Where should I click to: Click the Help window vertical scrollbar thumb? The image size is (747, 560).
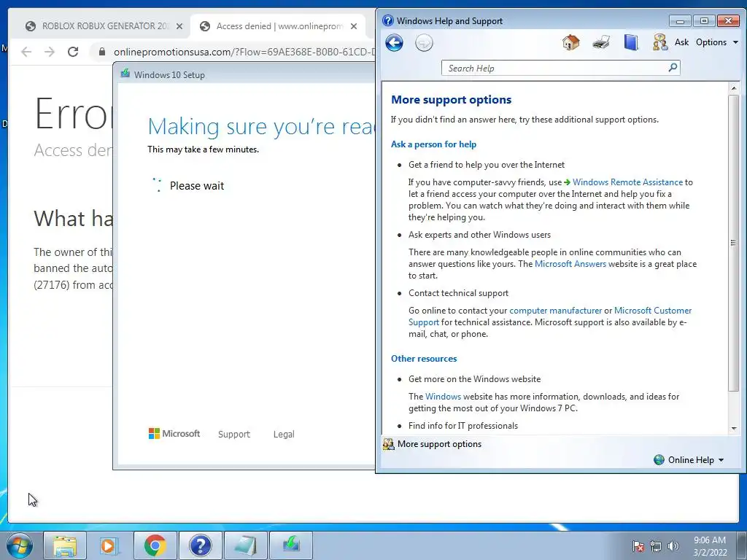734,243
